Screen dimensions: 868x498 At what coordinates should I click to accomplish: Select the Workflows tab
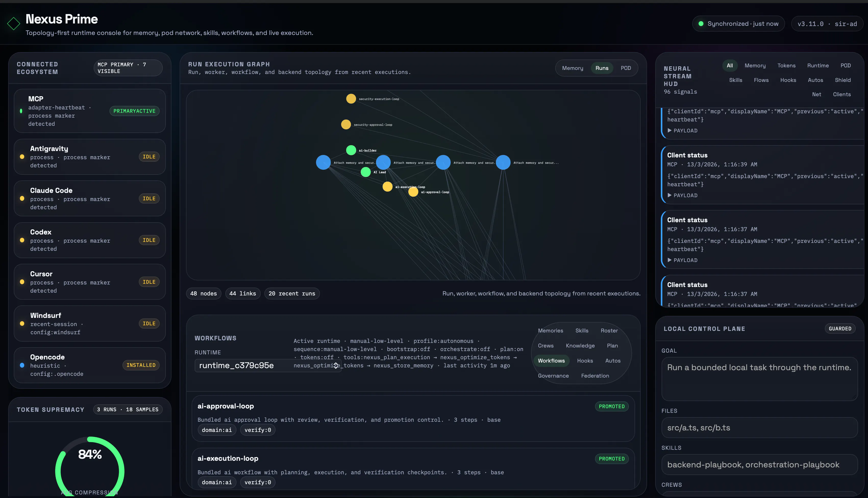(x=551, y=361)
